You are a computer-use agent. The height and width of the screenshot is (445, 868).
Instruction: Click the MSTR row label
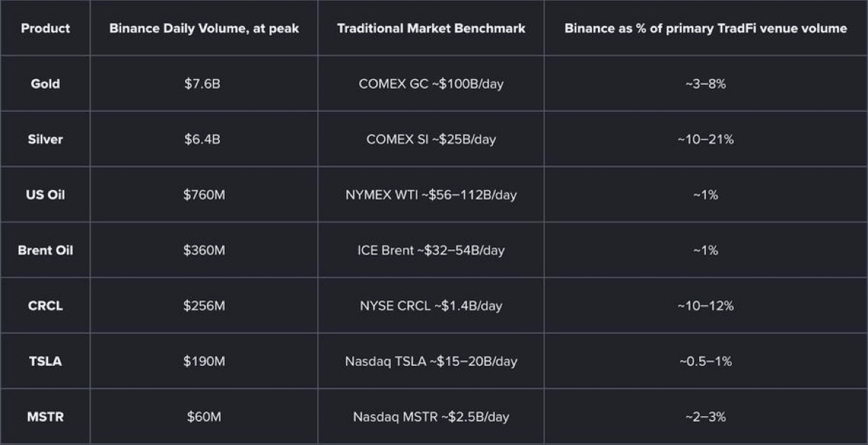point(45,416)
